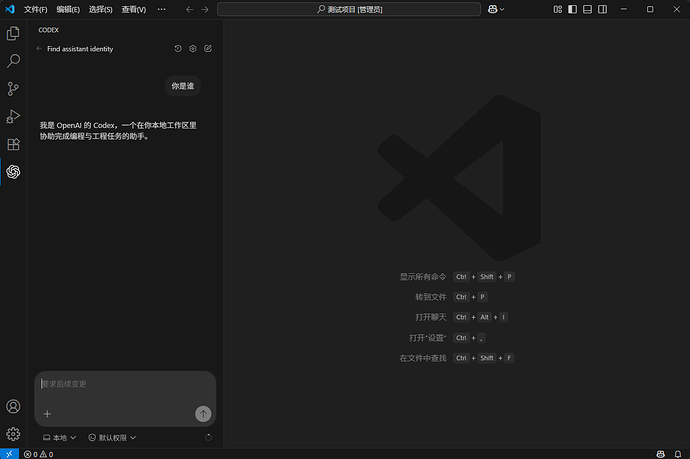
Task: Click the send arrow button in chat input
Action: click(x=203, y=414)
